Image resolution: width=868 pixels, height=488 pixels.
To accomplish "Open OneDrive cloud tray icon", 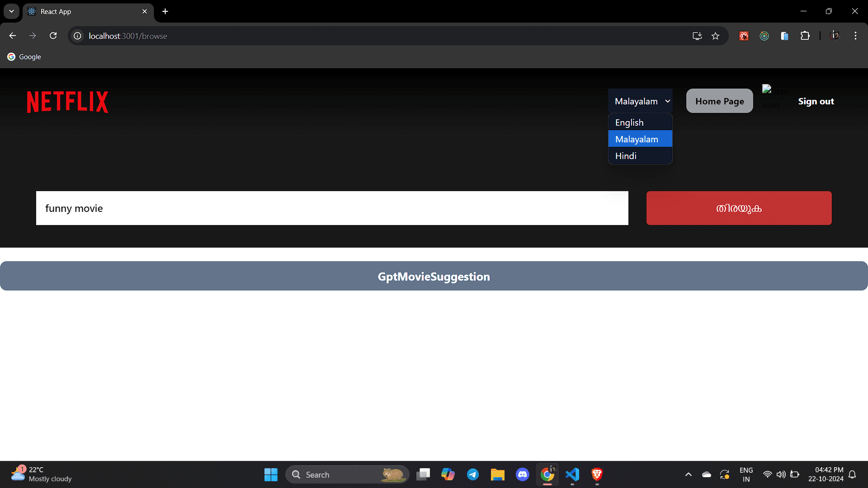I will [707, 474].
